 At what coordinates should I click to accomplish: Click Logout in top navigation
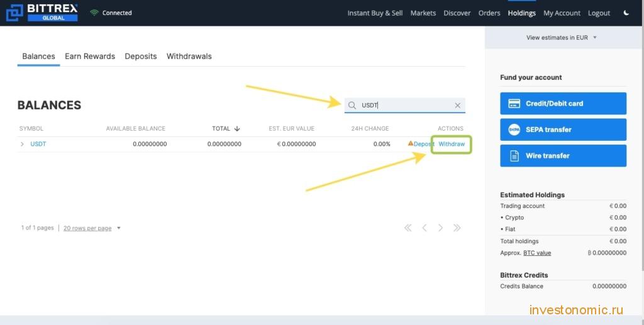pos(599,13)
